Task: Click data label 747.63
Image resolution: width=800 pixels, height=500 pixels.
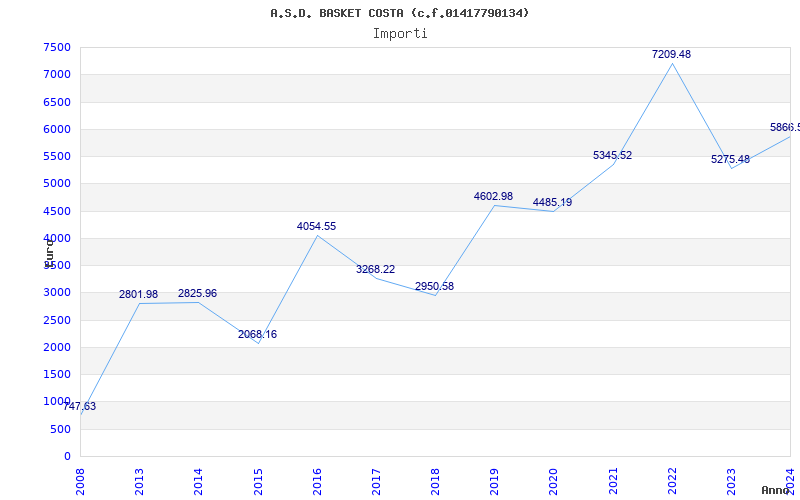Action: point(79,406)
